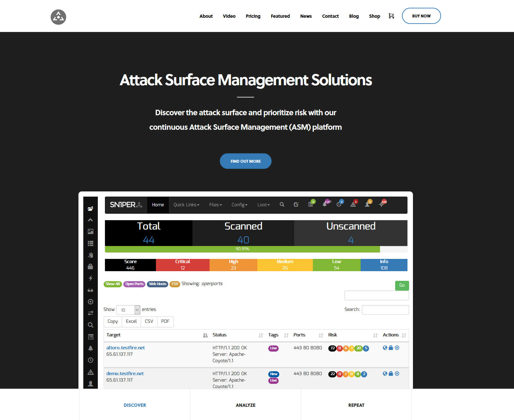
Task: Click the BUY NOW button
Action: point(421,16)
